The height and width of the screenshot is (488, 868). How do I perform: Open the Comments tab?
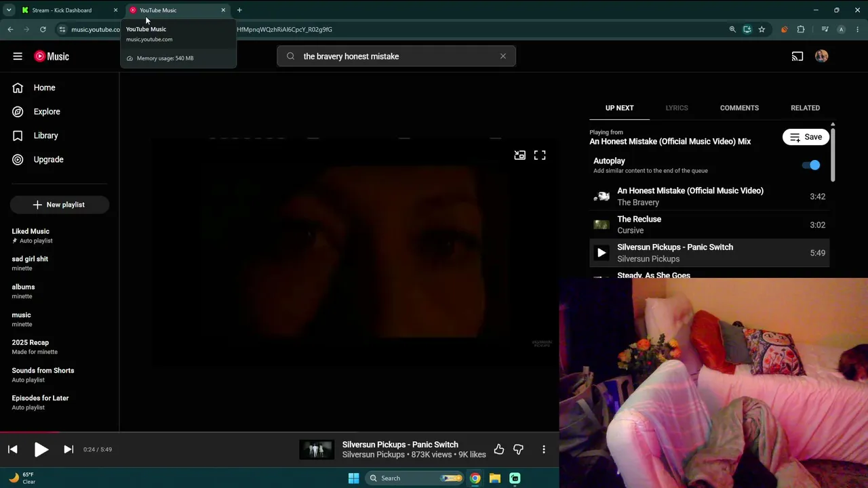pyautogui.click(x=739, y=108)
